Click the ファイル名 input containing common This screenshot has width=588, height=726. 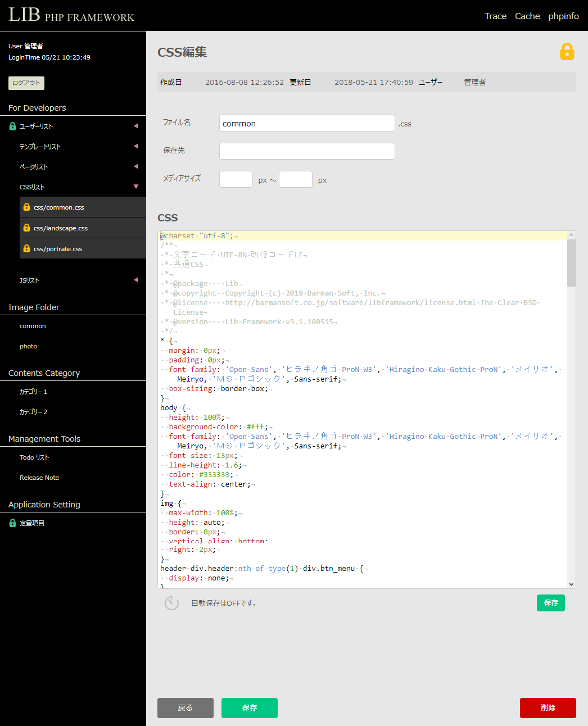[307, 124]
